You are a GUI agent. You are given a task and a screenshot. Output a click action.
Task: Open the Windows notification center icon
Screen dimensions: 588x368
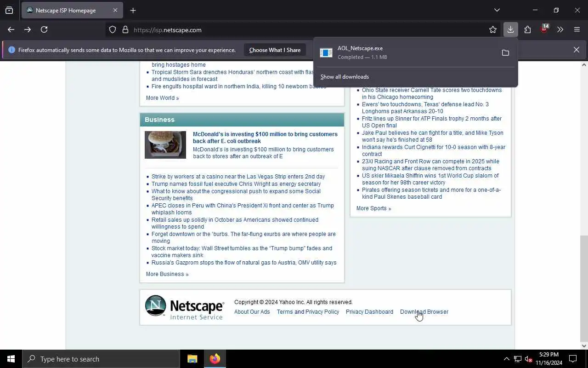tap(573, 359)
